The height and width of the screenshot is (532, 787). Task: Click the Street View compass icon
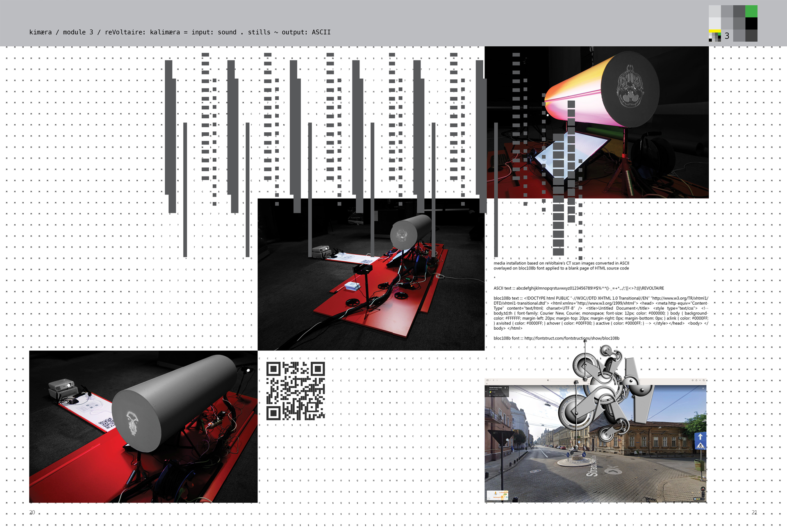(x=703, y=489)
